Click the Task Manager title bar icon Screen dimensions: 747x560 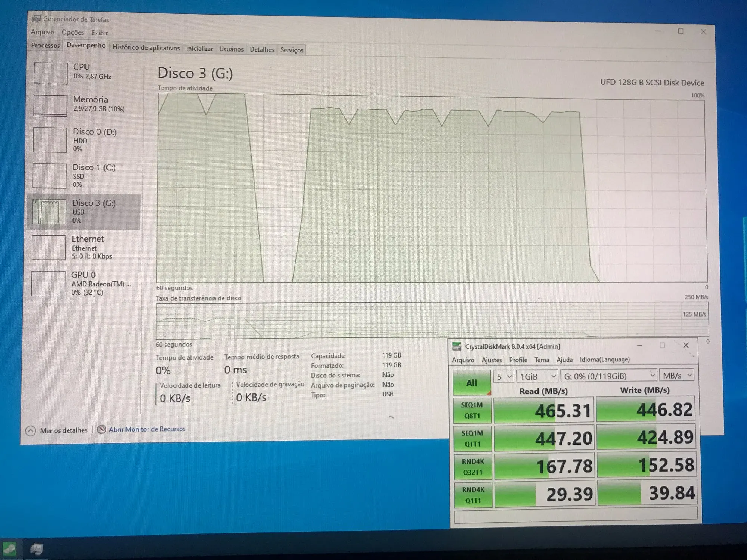36,19
